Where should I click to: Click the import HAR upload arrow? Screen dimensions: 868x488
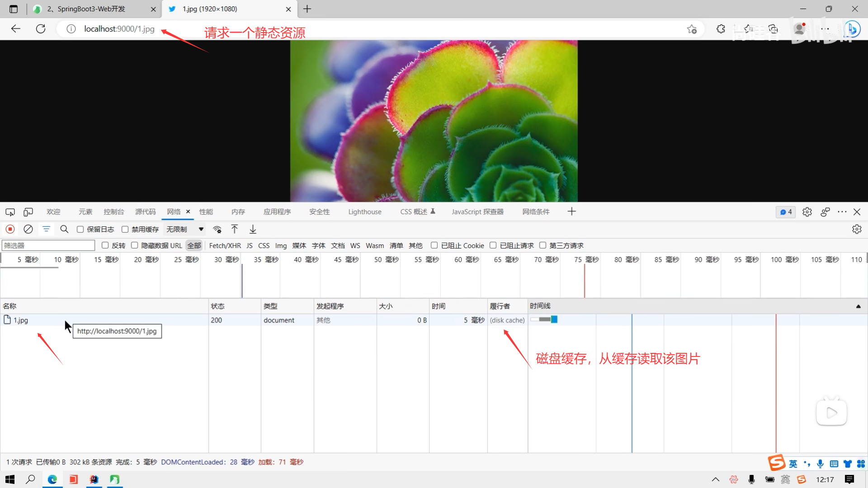[x=235, y=229]
